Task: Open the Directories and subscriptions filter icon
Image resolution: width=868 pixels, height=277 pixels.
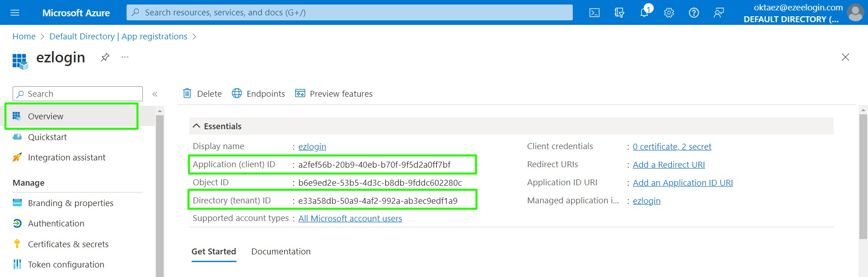Action: coord(619,13)
